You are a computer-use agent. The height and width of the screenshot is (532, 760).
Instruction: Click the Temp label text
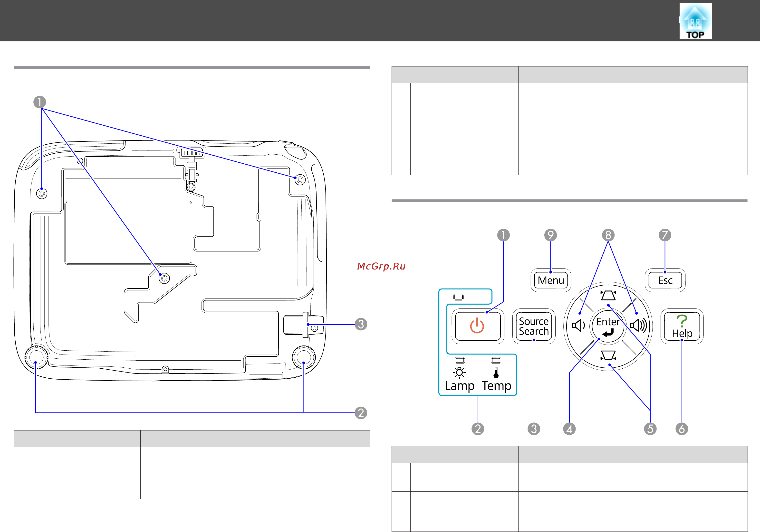496,386
